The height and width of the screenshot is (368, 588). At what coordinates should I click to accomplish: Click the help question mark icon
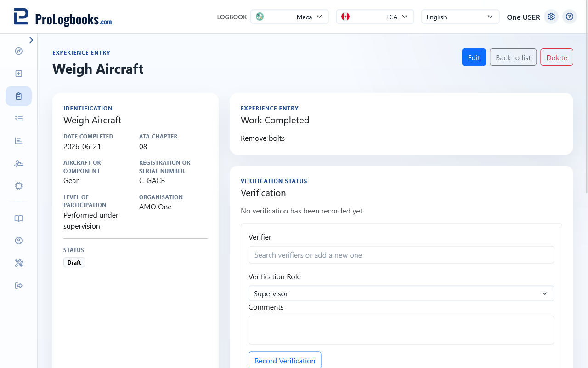[570, 17]
